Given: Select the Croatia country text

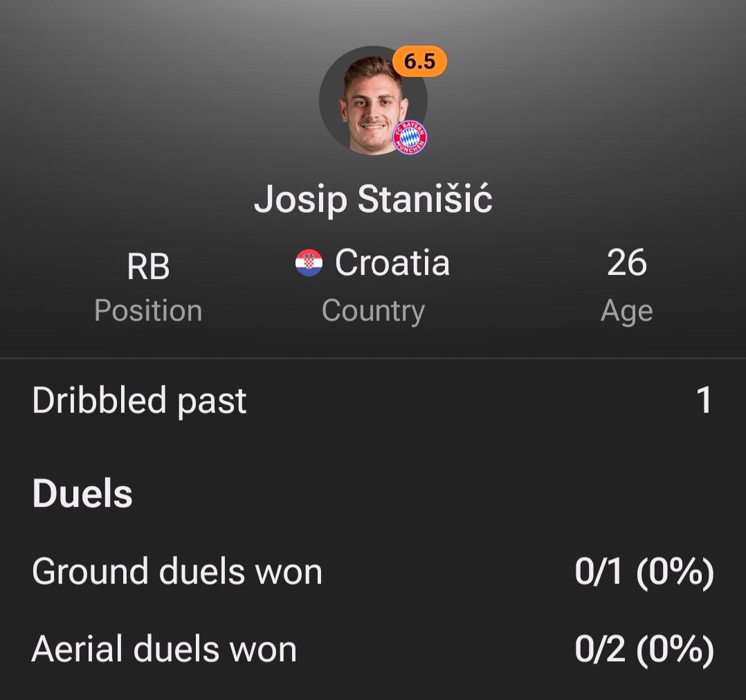Looking at the screenshot, I should [x=392, y=262].
